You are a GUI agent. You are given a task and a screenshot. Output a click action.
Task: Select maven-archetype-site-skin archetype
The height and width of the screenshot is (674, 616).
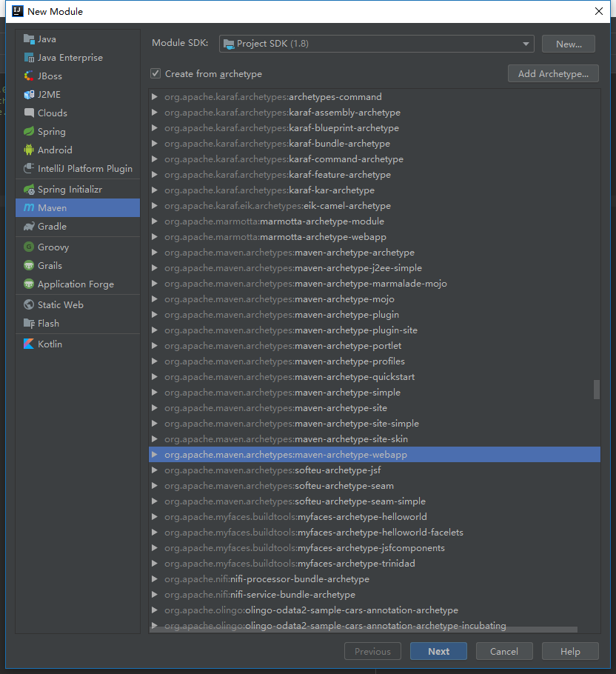tap(374, 439)
